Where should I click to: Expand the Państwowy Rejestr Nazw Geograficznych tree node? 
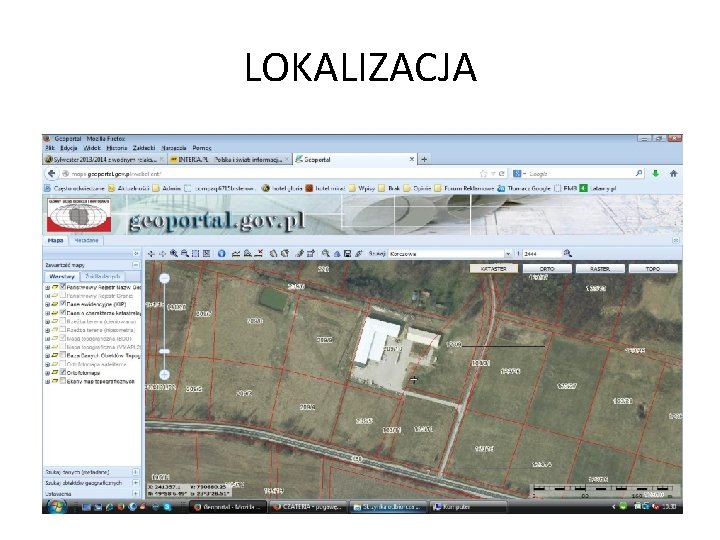[47, 287]
